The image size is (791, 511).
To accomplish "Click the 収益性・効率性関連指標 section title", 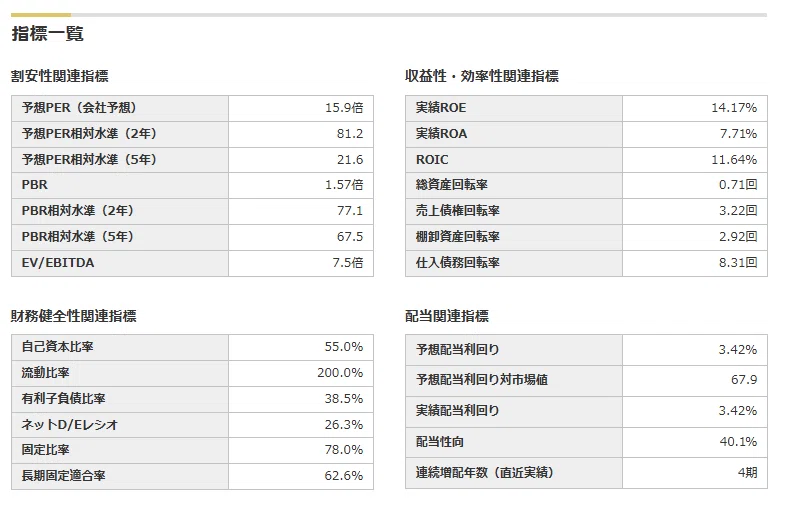I will pos(481,76).
